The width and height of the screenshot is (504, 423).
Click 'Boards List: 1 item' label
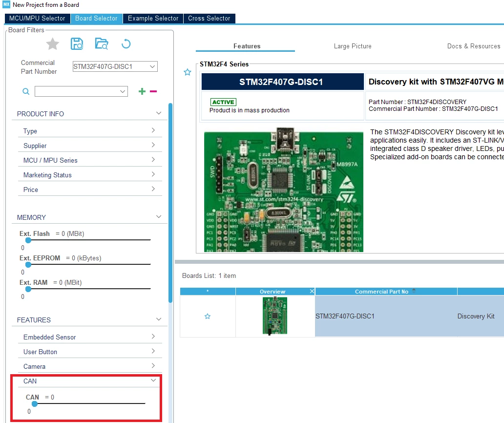coord(209,276)
